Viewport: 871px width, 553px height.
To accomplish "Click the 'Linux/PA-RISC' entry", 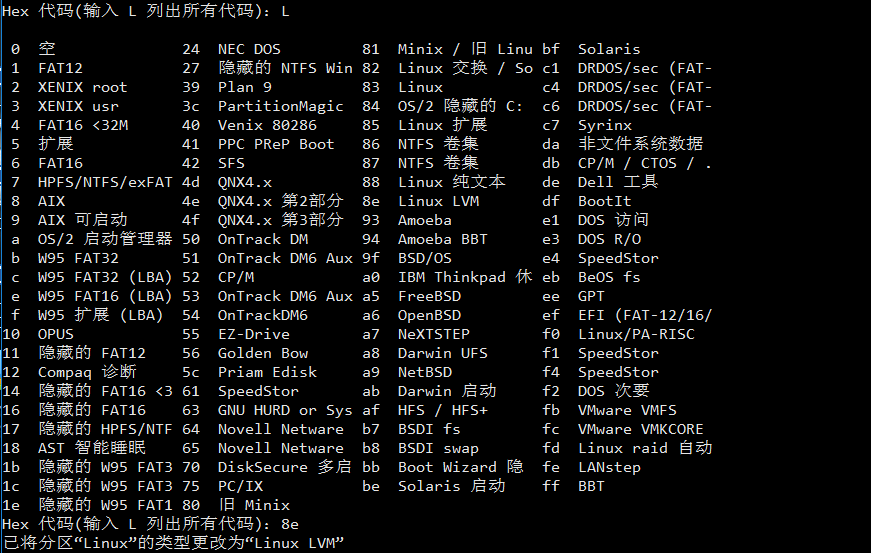I will [x=636, y=334].
